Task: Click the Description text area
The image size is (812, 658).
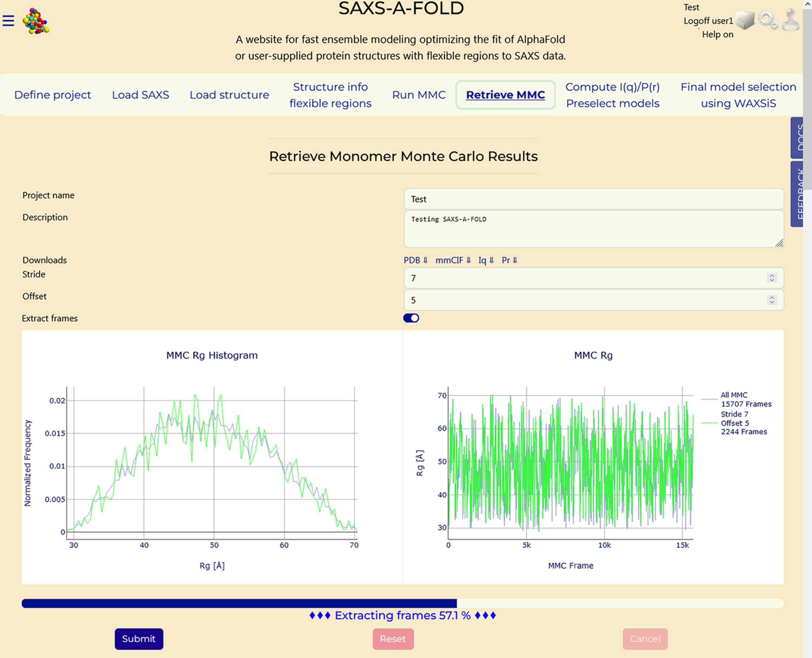Action: pos(594,229)
